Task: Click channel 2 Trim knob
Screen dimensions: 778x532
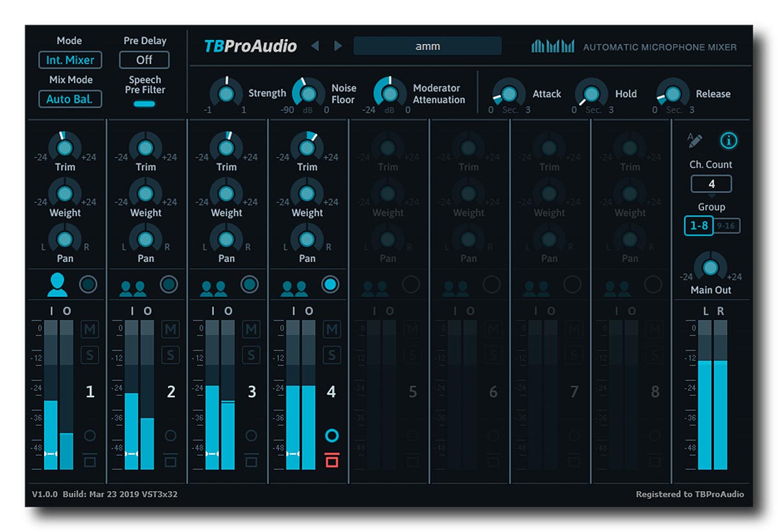Action: 145,148
